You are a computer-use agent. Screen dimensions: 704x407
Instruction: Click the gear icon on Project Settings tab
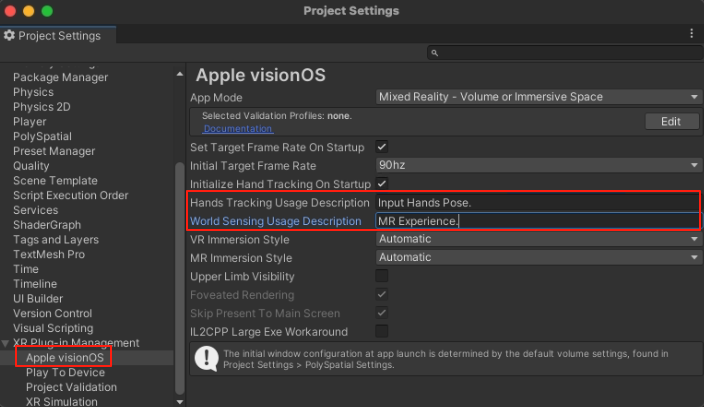click(9, 35)
